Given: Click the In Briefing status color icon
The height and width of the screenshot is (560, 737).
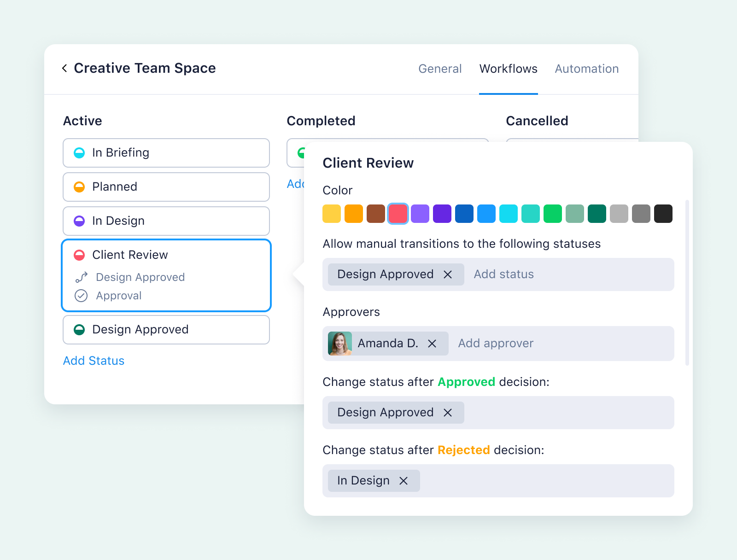Looking at the screenshot, I should click(x=81, y=152).
